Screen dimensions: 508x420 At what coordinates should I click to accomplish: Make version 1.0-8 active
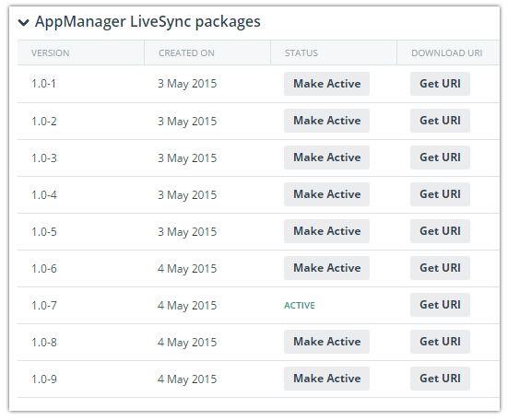pyautogui.click(x=326, y=342)
